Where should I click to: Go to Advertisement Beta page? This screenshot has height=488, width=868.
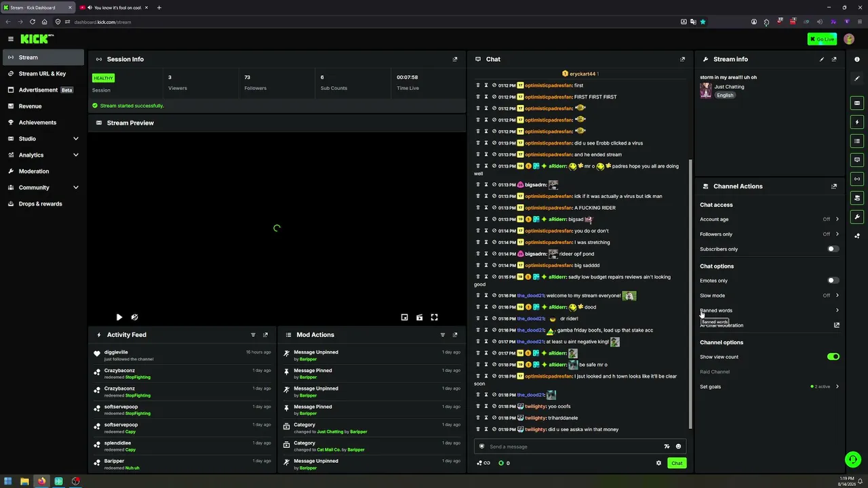(42, 90)
